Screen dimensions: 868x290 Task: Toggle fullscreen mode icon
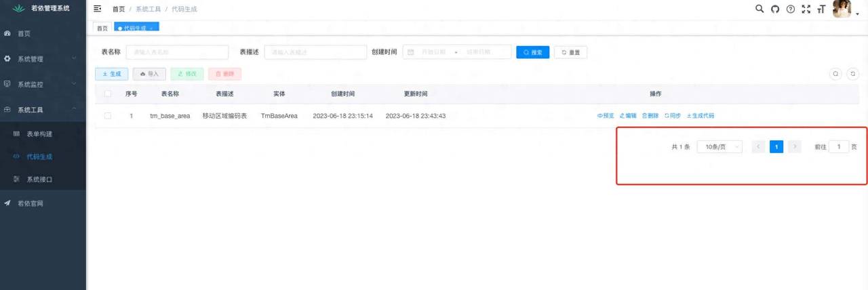(806, 9)
